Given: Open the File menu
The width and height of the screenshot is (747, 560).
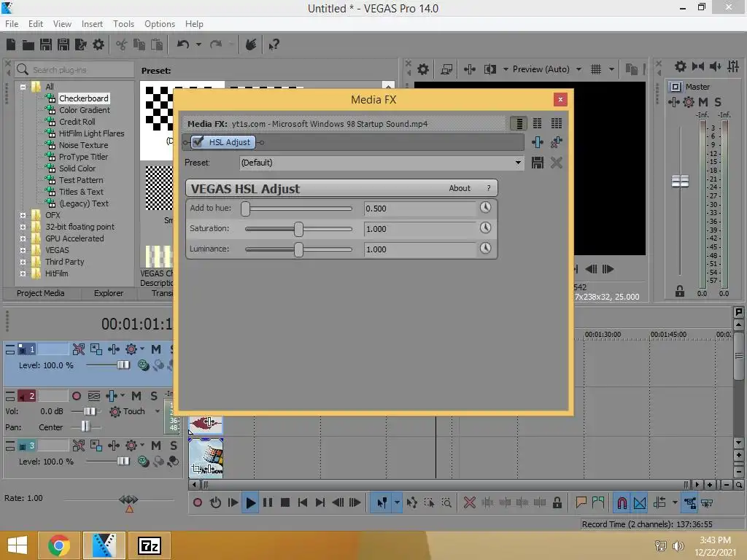Looking at the screenshot, I should [12, 24].
